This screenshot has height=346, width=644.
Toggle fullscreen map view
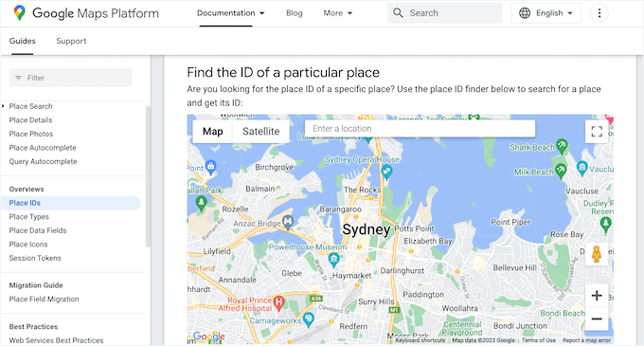[x=597, y=132]
